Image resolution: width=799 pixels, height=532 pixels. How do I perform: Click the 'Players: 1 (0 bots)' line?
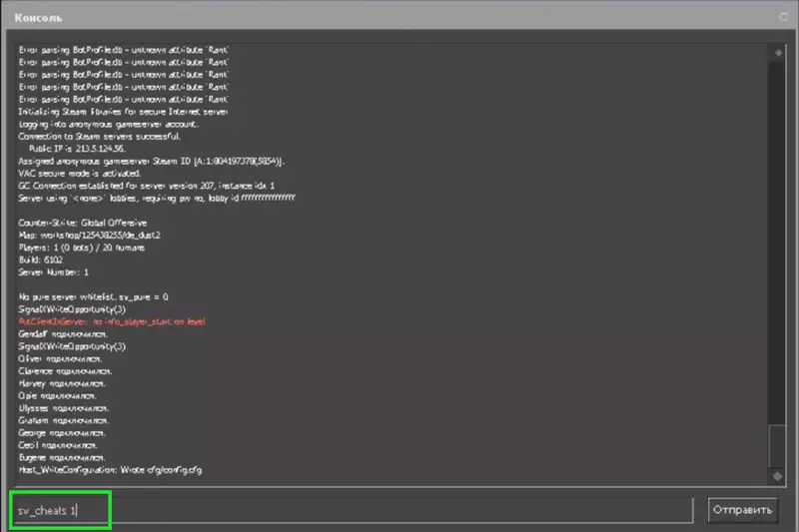point(82,248)
